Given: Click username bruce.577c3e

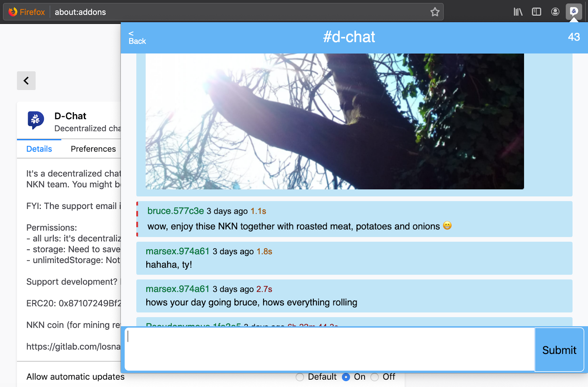Looking at the screenshot, I should click(x=176, y=211).
